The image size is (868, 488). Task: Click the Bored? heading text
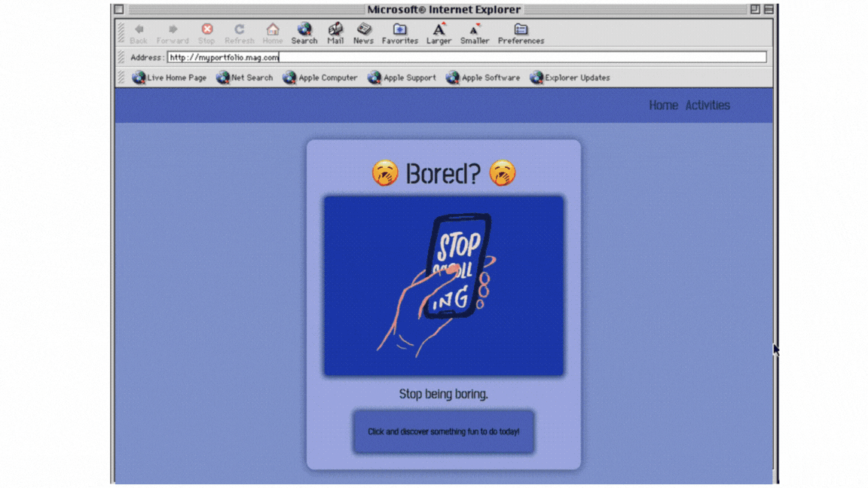[443, 174]
